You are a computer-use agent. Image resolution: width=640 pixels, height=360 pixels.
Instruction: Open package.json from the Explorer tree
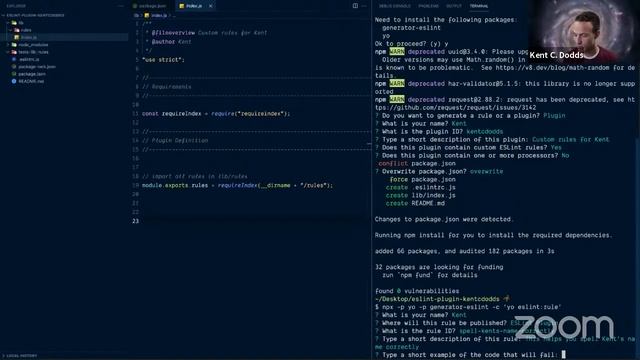pos(32,74)
